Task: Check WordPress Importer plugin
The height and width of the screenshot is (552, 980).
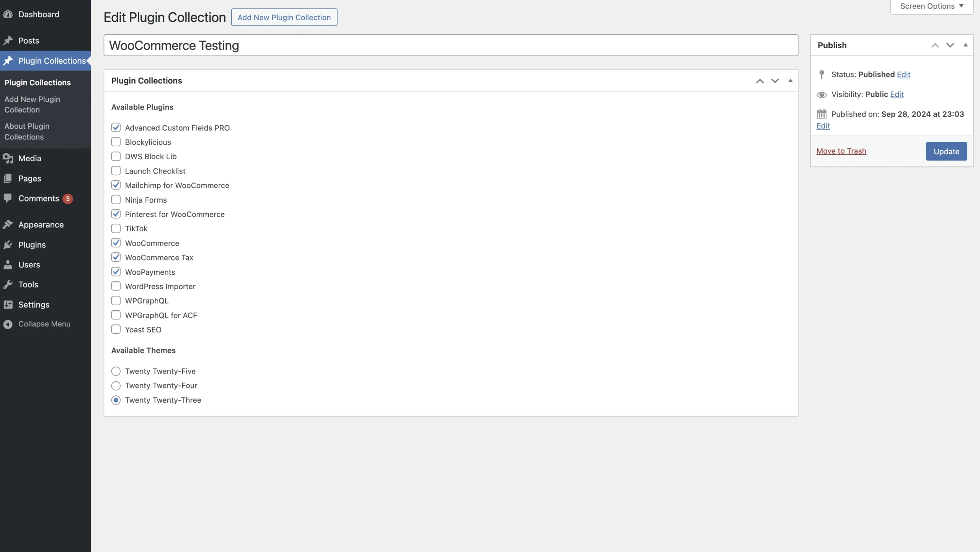Action: tap(116, 286)
